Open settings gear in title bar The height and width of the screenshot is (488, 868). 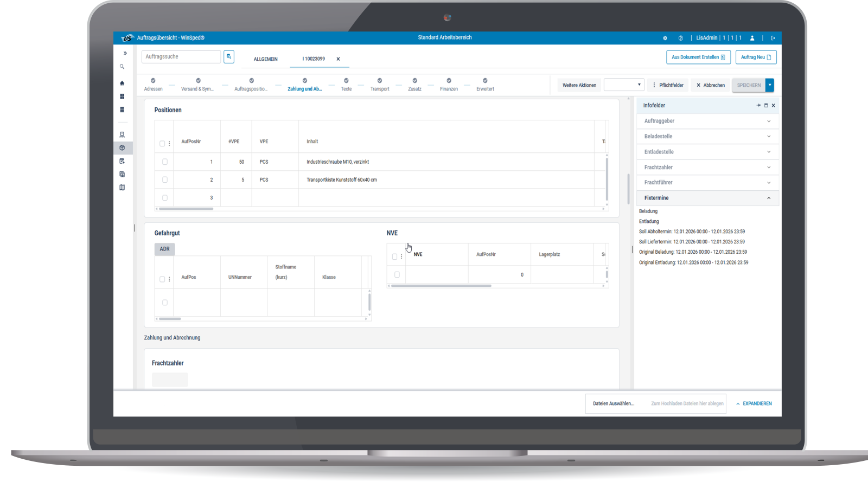coord(665,38)
